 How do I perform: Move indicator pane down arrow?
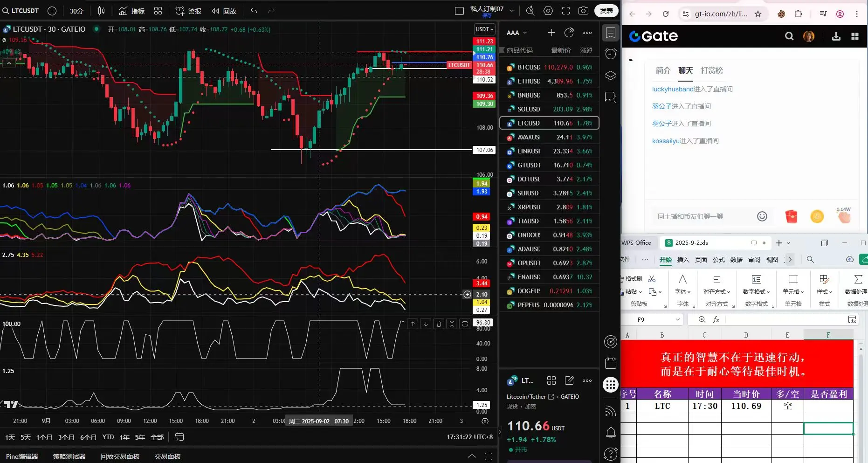[x=426, y=324]
